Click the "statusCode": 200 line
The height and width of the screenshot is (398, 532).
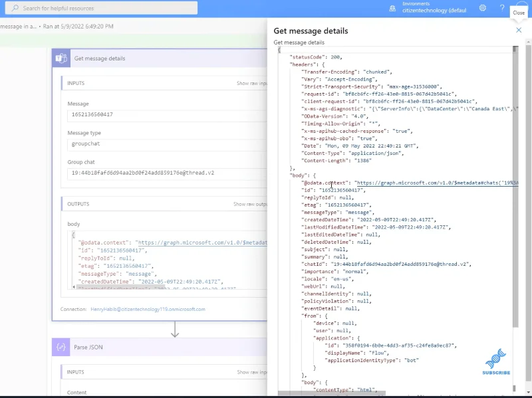coord(316,57)
